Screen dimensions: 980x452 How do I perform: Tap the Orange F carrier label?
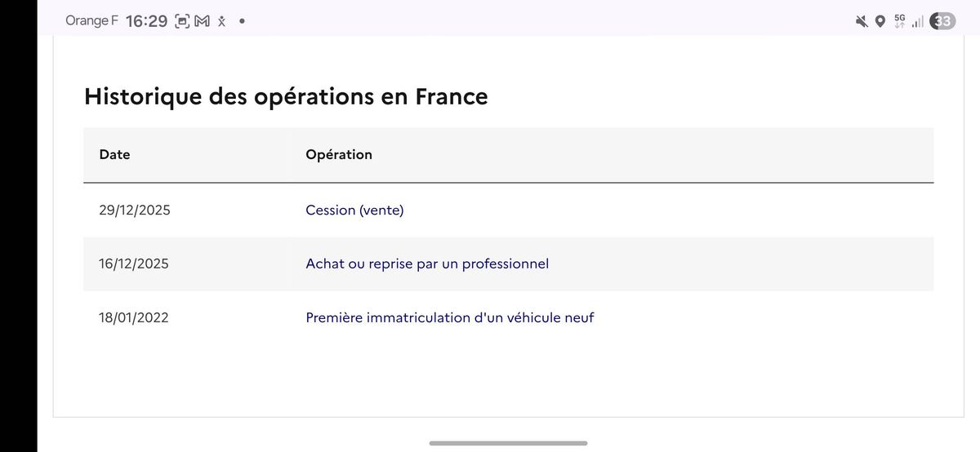click(91, 21)
